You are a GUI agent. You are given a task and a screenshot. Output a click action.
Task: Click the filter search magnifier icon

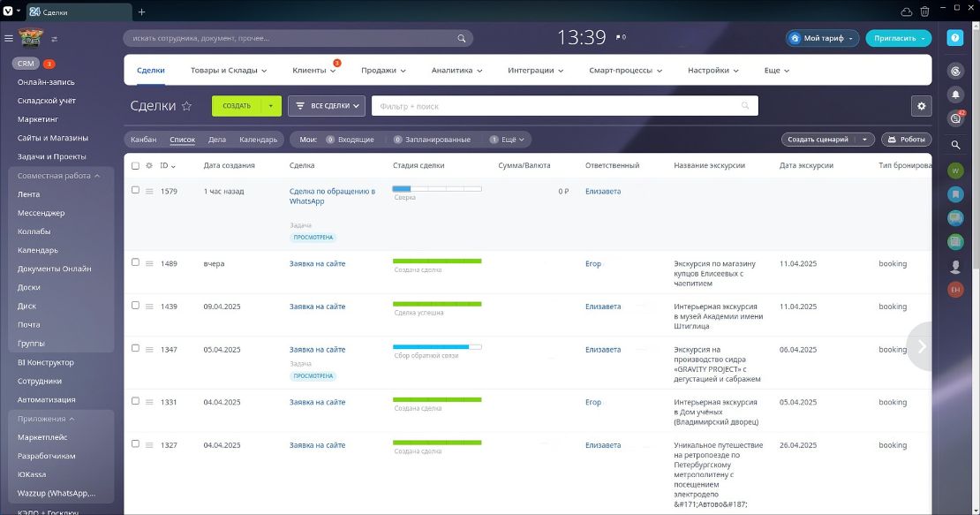pyautogui.click(x=745, y=106)
